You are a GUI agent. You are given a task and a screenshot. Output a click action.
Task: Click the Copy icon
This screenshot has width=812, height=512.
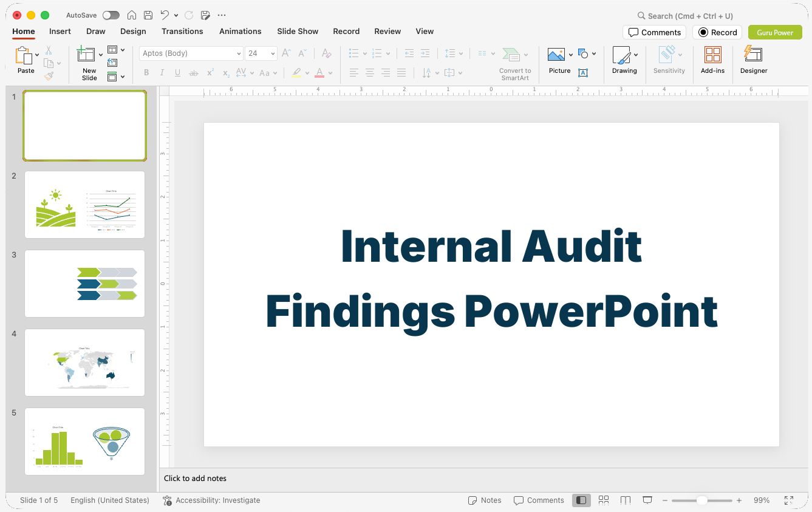[x=49, y=63]
